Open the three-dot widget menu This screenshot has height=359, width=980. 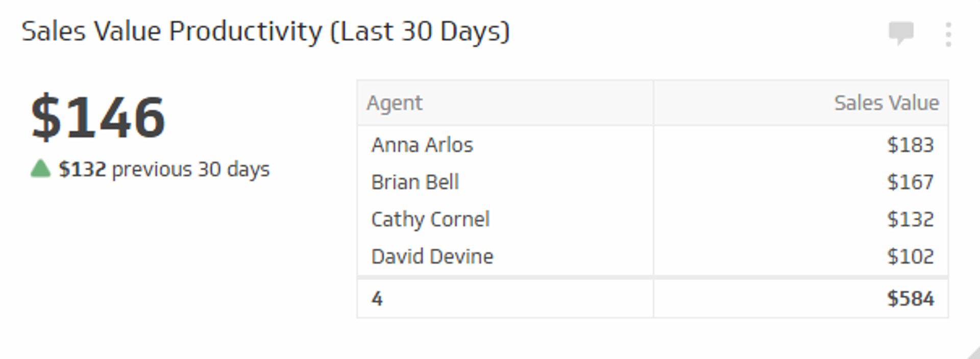948,35
